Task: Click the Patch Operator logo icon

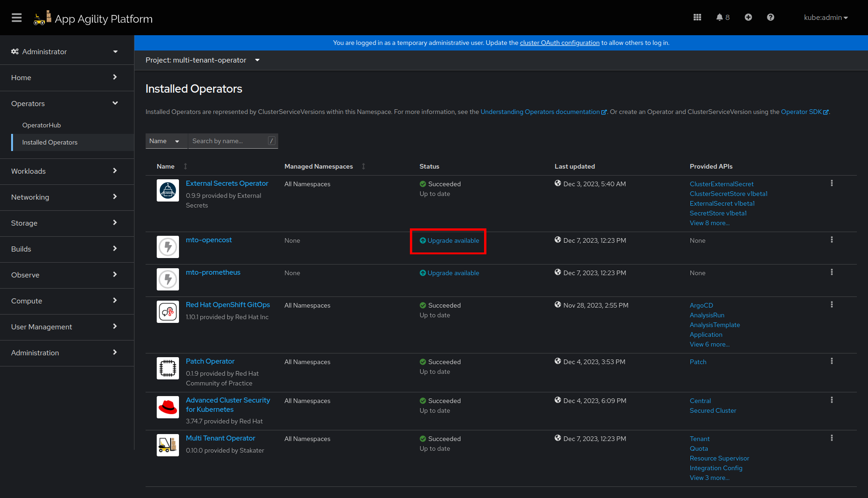Action: coord(168,368)
